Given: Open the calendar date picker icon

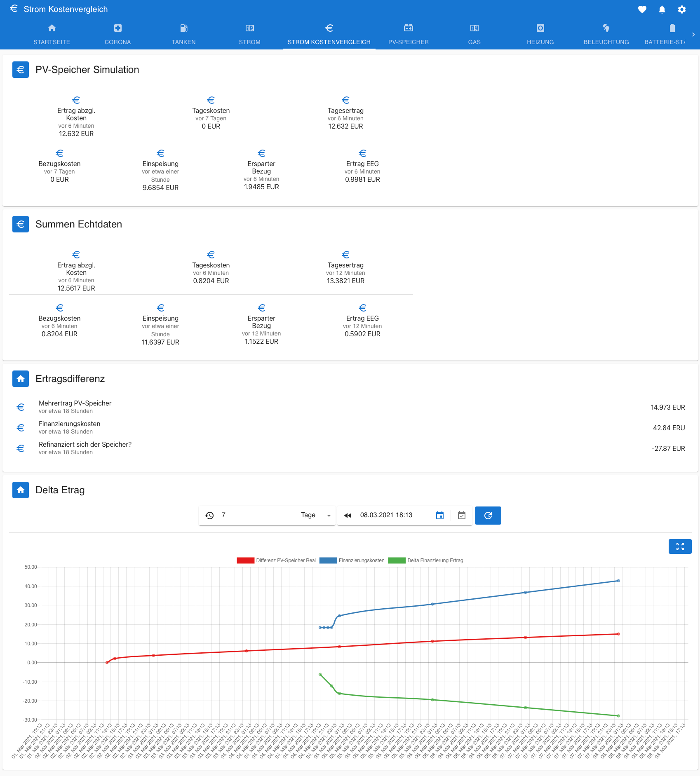Looking at the screenshot, I should coord(440,515).
